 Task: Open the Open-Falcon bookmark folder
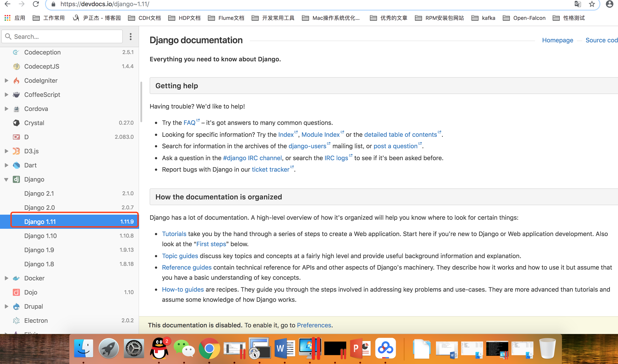coord(524,18)
